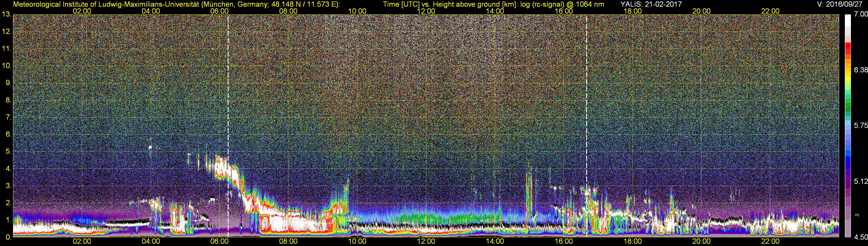The image size is (868, 246).
Task: Click the 9 km height axis label
Action: click(x=8, y=82)
